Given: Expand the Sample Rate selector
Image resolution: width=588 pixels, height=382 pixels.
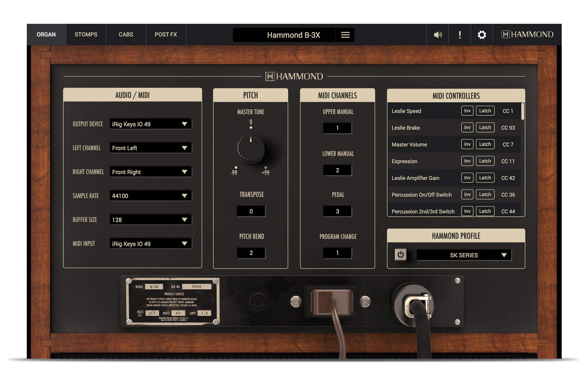Looking at the screenshot, I should pyautogui.click(x=151, y=196).
